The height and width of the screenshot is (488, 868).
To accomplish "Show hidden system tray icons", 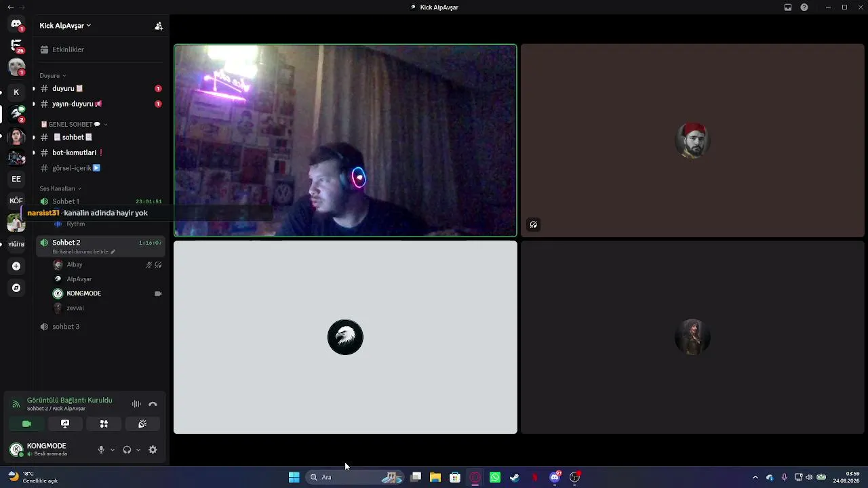I will click(x=755, y=477).
